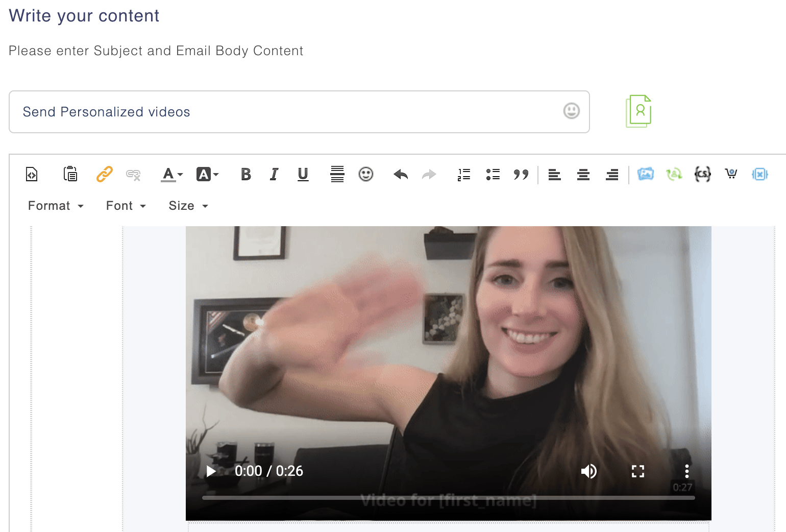This screenshot has width=786, height=532.
Task: Enter video fullscreen mode
Action: point(638,471)
